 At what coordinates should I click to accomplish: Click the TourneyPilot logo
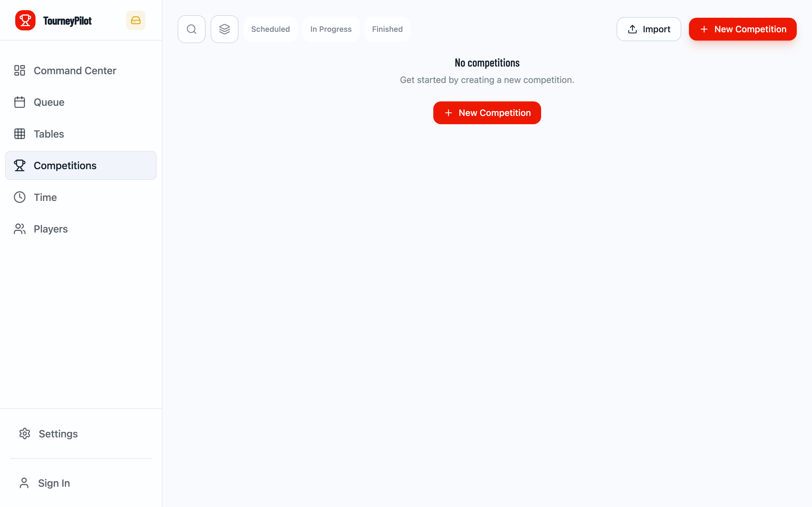point(54,20)
